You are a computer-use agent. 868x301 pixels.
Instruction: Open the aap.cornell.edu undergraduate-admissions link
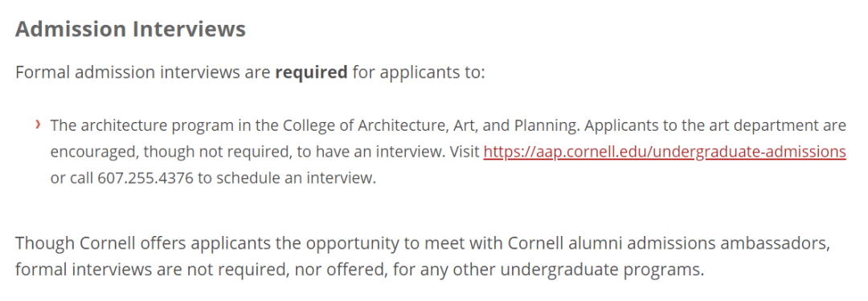click(665, 153)
